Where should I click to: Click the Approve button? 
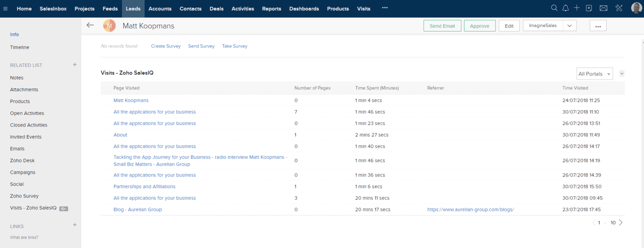pyautogui.click(x=480, y=26)
